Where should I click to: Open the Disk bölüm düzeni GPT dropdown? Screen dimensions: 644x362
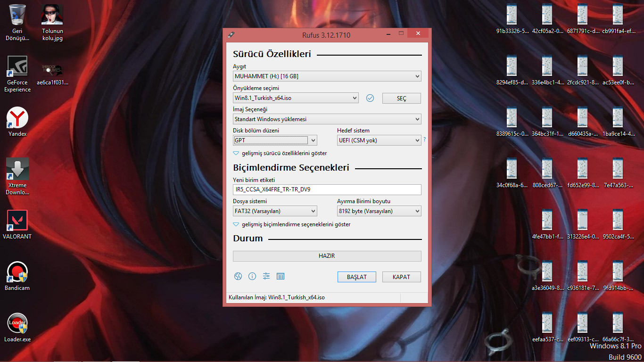[275, 140]
